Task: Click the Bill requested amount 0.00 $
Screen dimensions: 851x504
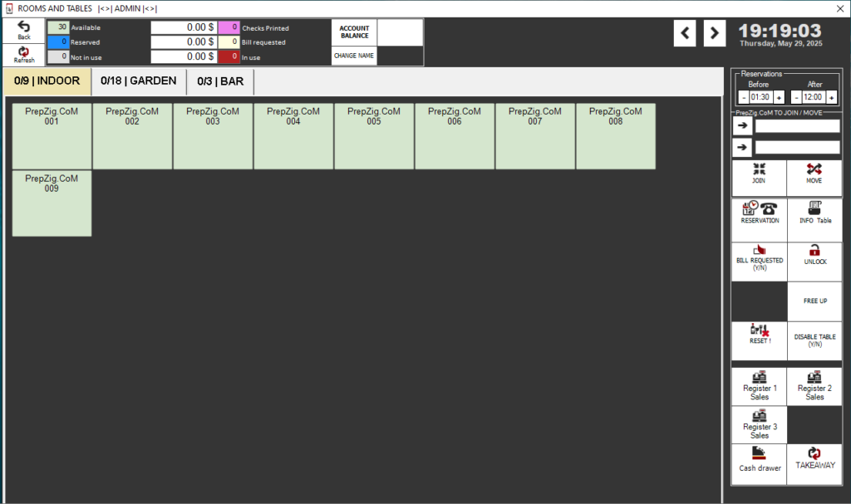Action: [x=184, y=42]
